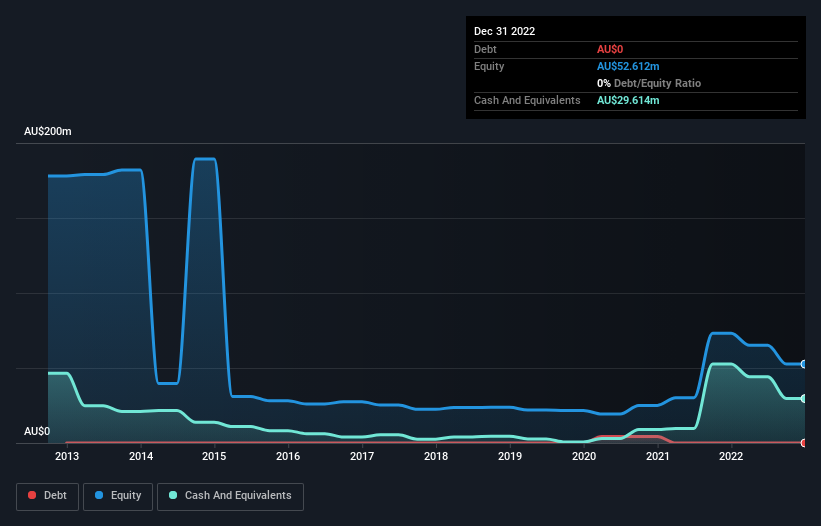Click the teal Cash endpoint marker

point(804,398)
